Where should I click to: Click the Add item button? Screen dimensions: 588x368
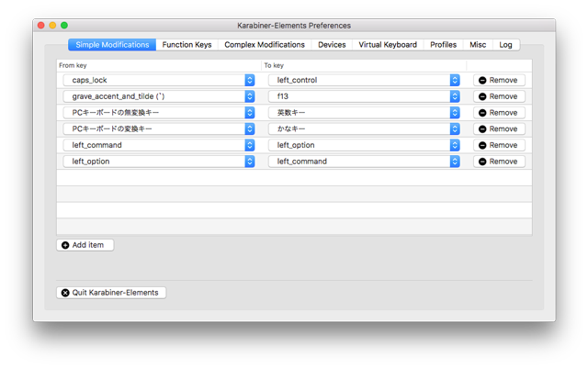point(85,245)
